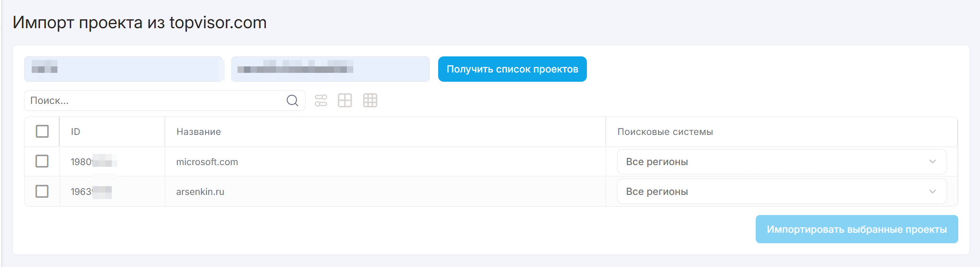Expand regions dropdown for microsoft.com row

point(781,161)
